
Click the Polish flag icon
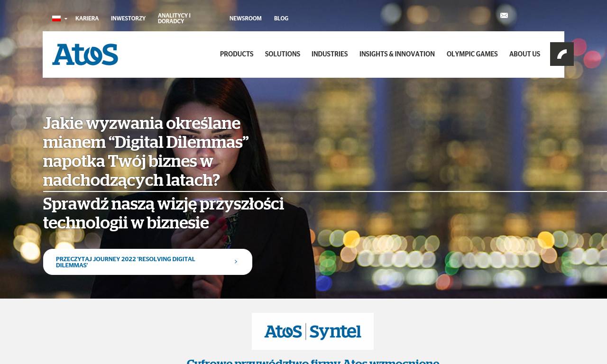56,18
